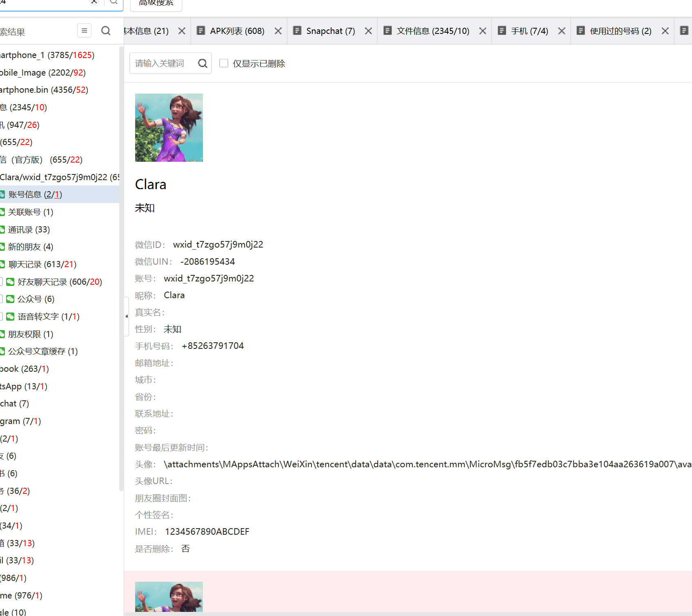Click the 头像 attachment path text
The height and width of the screenshot is (616, 692).
(x=428, y=464)
